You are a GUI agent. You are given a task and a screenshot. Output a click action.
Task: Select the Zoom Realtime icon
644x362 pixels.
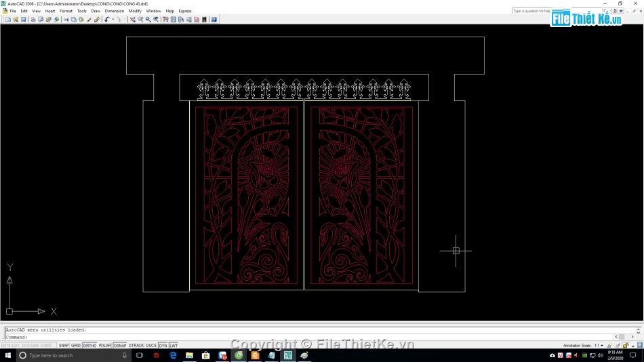point(140,19)
